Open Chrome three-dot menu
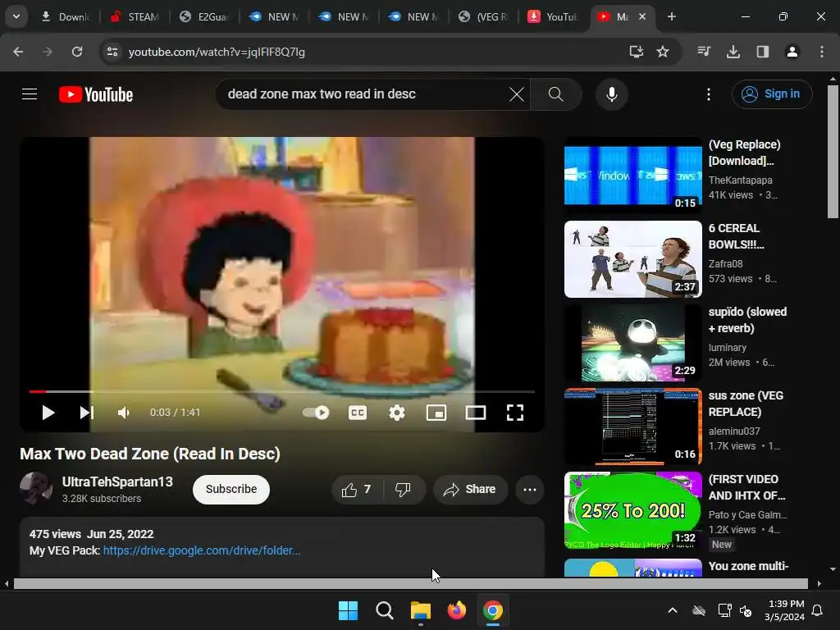Image resolution: width=840 pixels, height=630 pixels. [x=821, y=52]
